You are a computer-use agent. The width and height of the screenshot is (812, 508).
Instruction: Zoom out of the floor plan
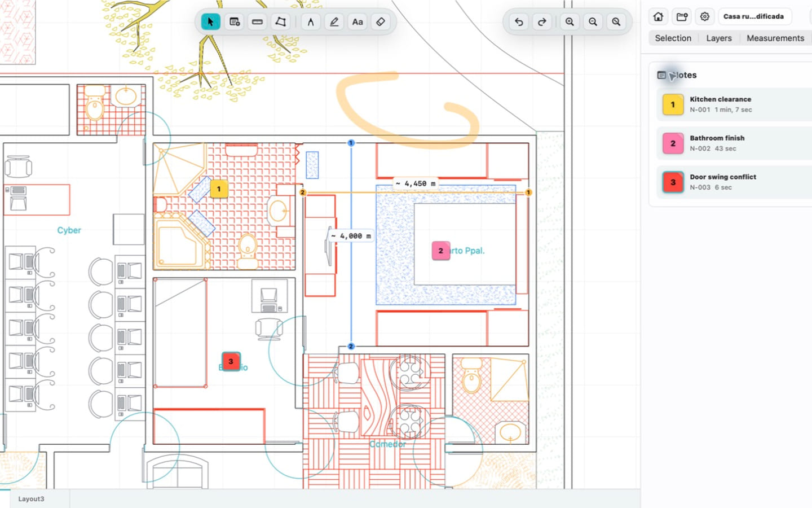coord(593,22)
